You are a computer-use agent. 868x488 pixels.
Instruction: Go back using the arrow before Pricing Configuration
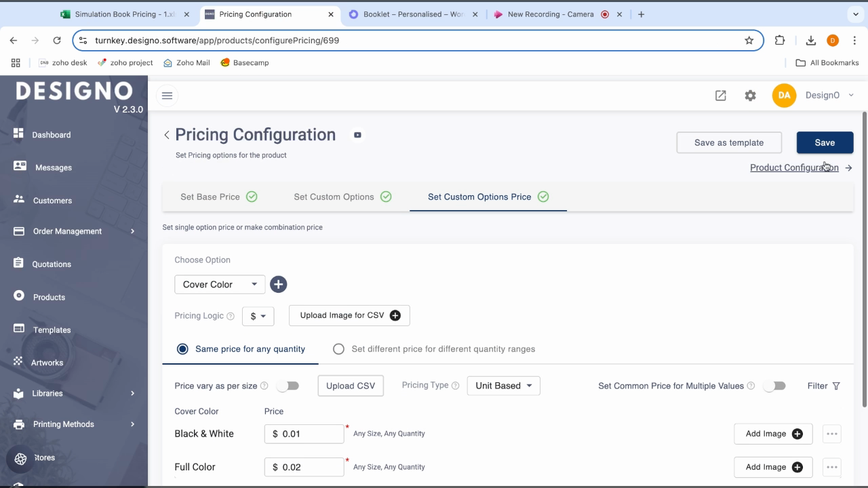point(167,135)
